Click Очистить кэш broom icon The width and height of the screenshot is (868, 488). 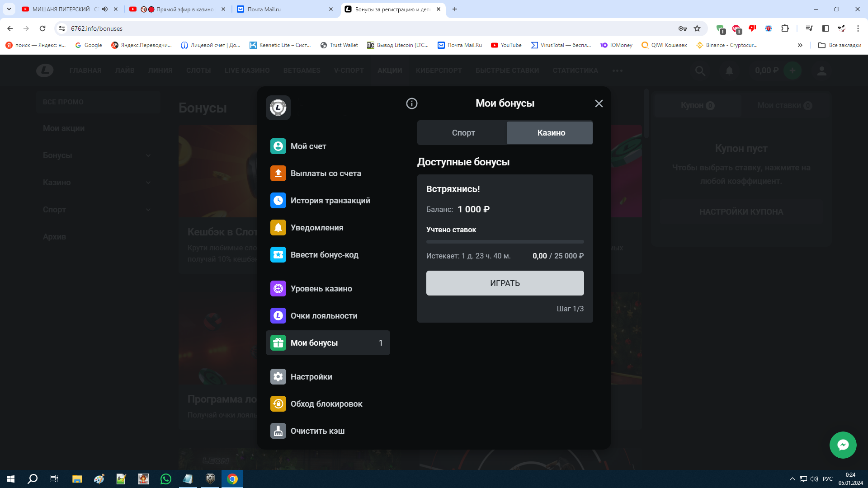click(278, 431)
